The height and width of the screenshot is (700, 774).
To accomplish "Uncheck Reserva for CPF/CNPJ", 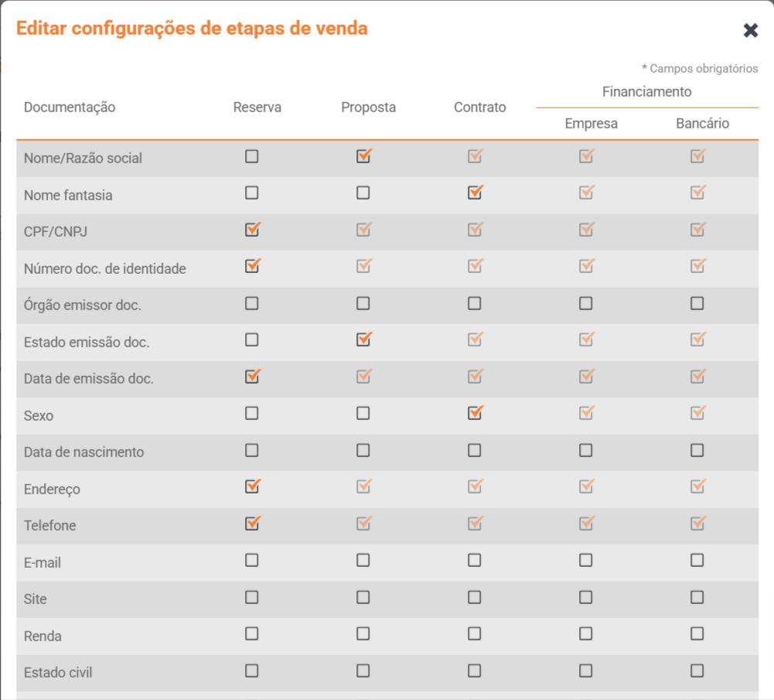I will point(252,230).
